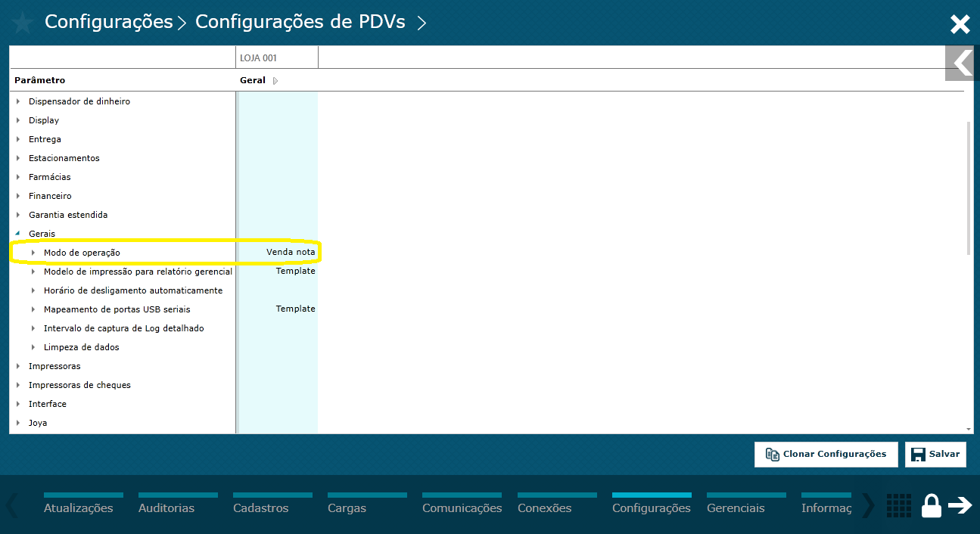Click the favorite star icon

click(22, 23)
